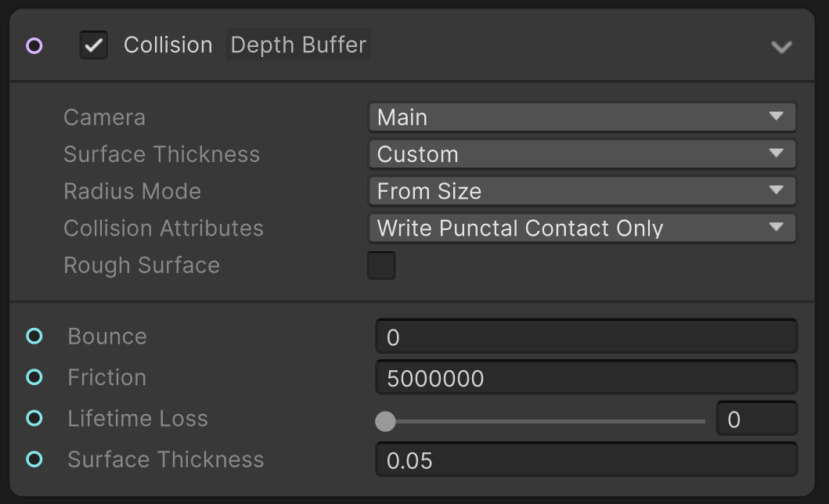Click the Depth Buffer label in header
The height and width of the screenshot is (504, 829).
[x=298, y=45]
